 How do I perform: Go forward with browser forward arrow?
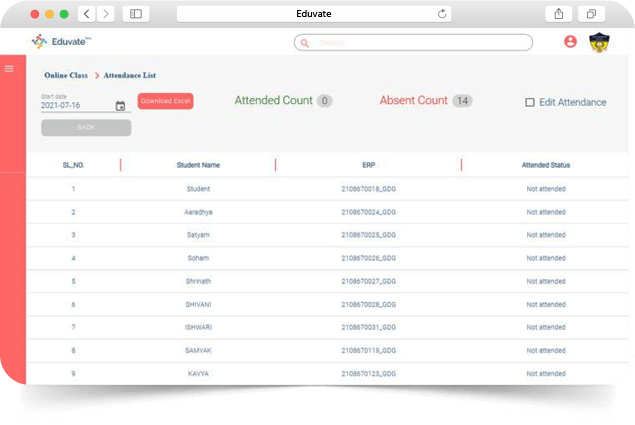[106, 14]
